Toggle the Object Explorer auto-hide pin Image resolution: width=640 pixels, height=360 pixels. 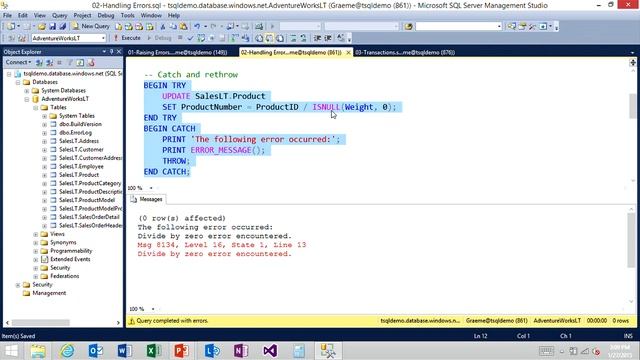(x=111, y=51)
